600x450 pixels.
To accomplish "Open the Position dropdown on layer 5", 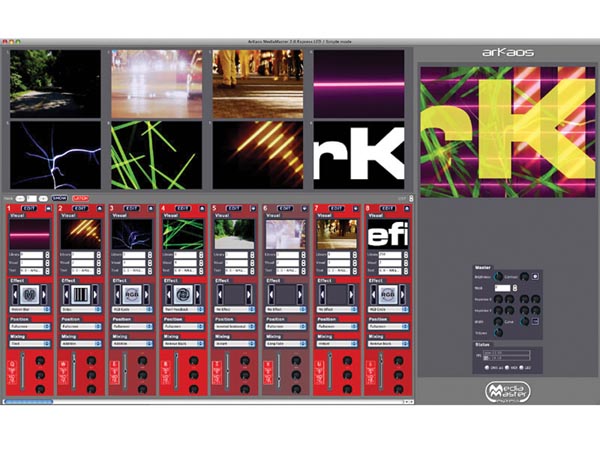I will click(x=235, y=326).
